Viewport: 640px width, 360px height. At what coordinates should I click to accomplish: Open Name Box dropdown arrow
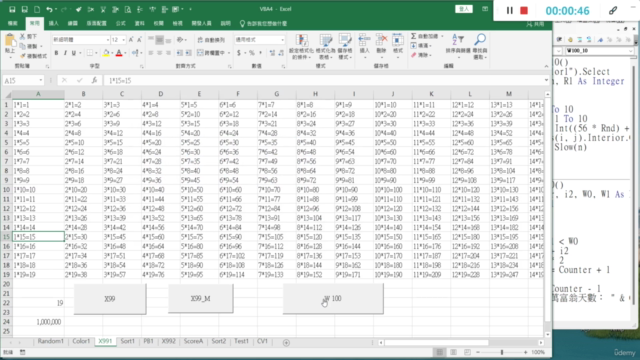click(41, 80)
